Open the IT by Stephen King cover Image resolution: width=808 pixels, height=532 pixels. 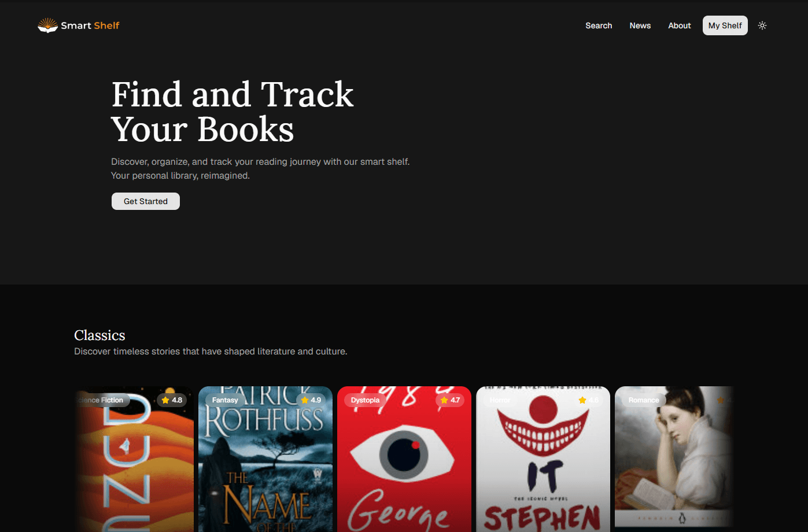coord(543,459)
